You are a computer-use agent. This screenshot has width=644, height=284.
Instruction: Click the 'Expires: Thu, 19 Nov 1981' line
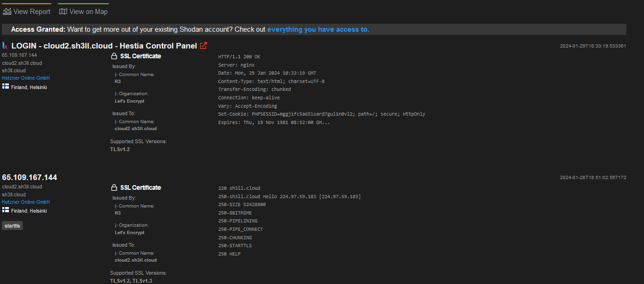tap(274, 122)
